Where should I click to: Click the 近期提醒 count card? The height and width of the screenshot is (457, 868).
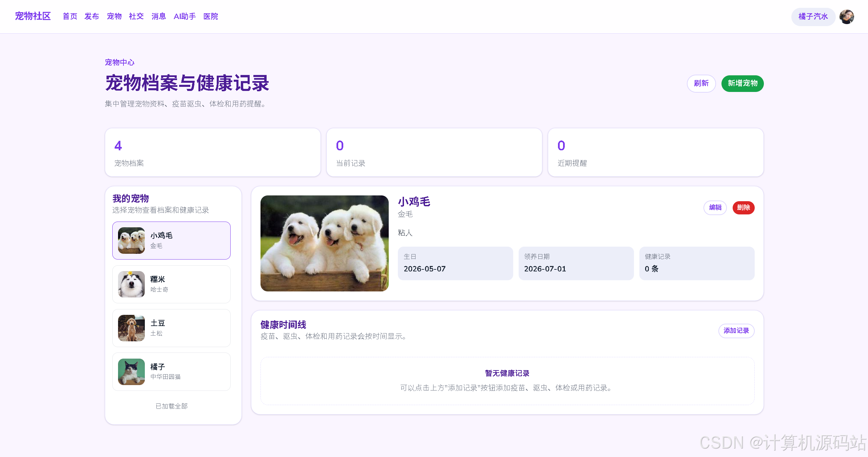pyautogui.click(x=656, y=152)
